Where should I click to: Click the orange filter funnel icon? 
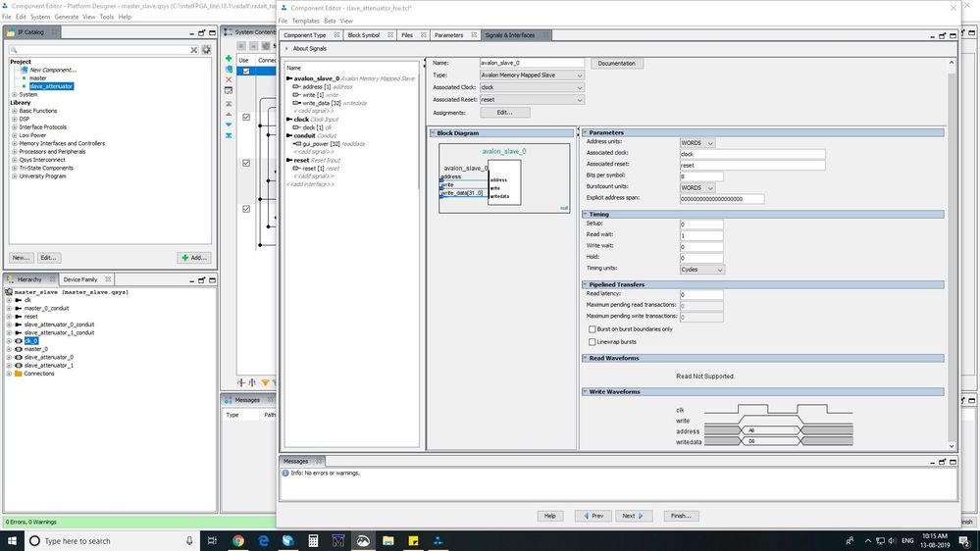tap(265, 382)
